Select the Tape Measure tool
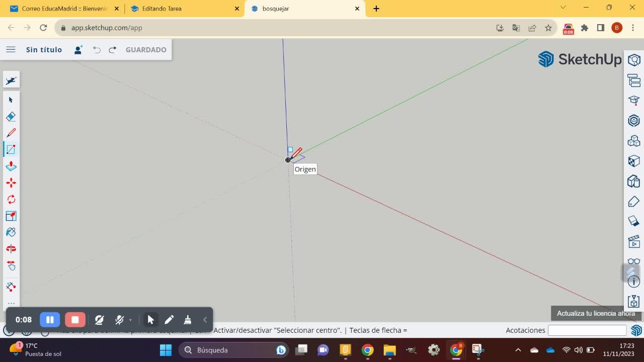The height and width of the screenshot is (362, 644). coord(11,287)
